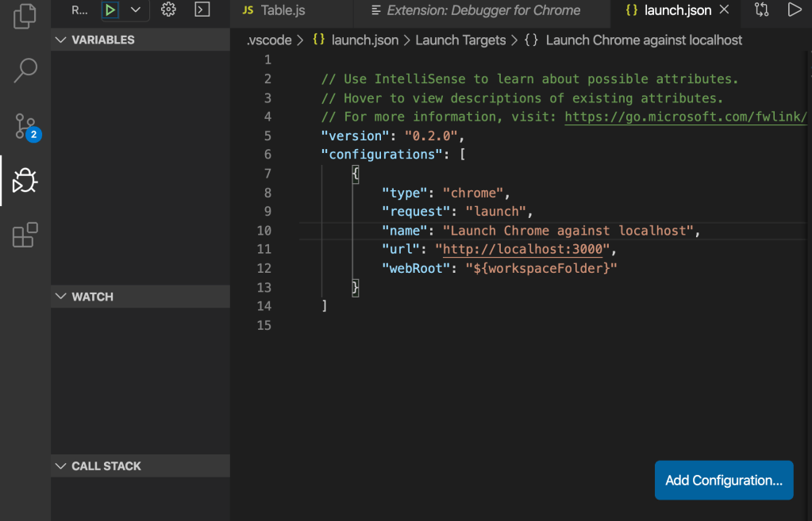Screen dimensions: 812x521
Task: Select the Run and Debug bug icon
Action: pyautogui.click(x=25, y=182)
